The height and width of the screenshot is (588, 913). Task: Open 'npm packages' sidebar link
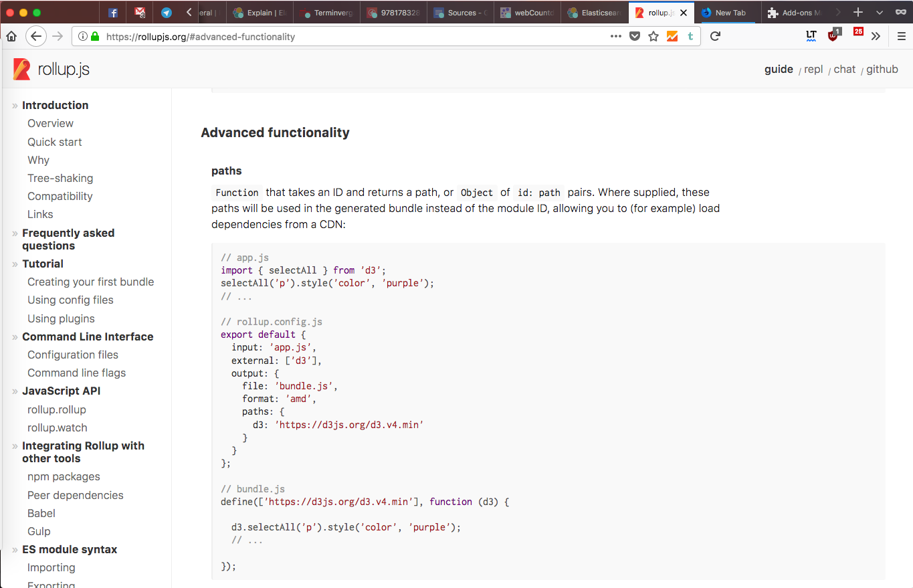click(x=64, y=476)
